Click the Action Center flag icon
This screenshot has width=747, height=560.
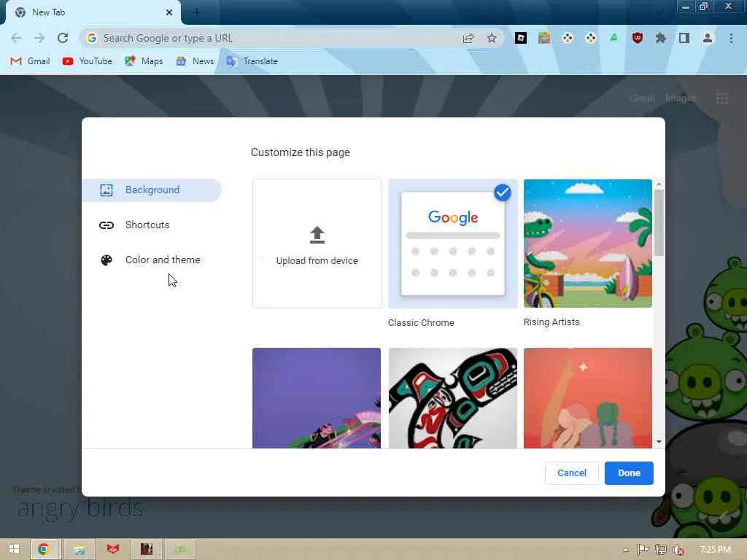[643, 550]
